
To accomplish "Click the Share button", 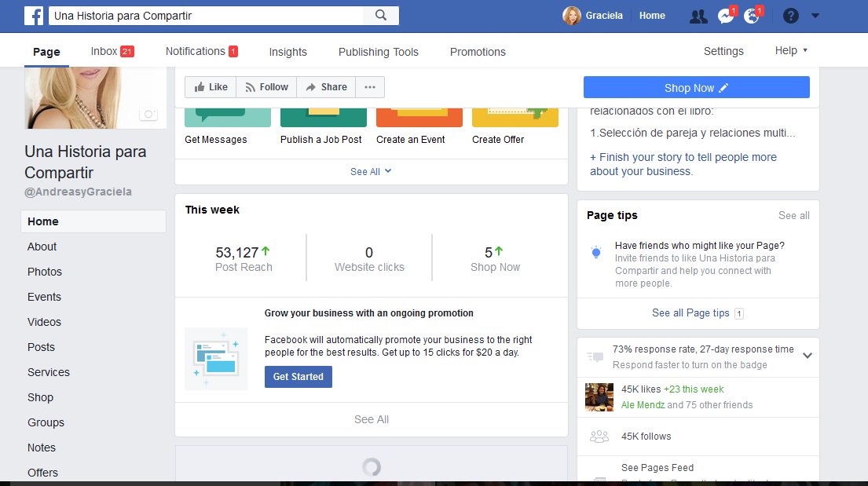I will 326,87.
